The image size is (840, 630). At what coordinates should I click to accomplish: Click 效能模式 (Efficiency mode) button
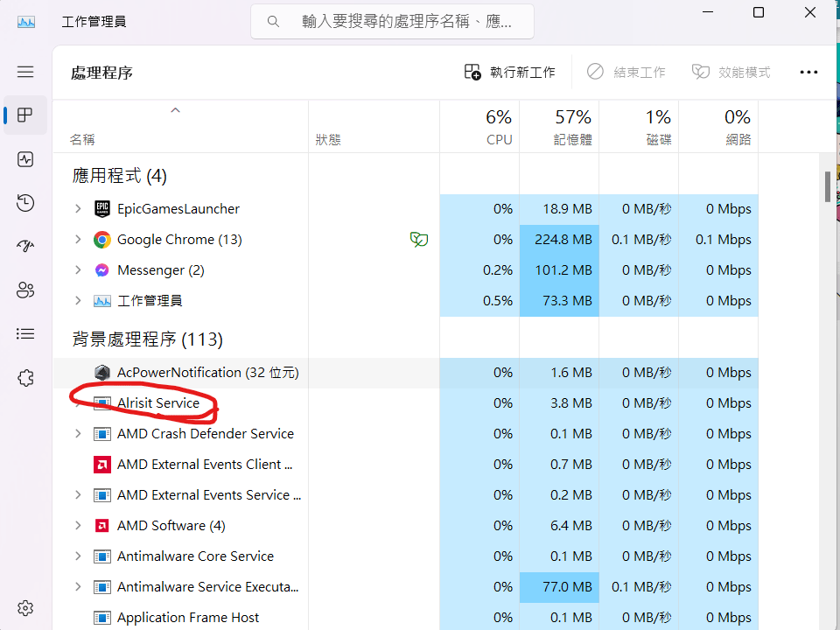731,72
